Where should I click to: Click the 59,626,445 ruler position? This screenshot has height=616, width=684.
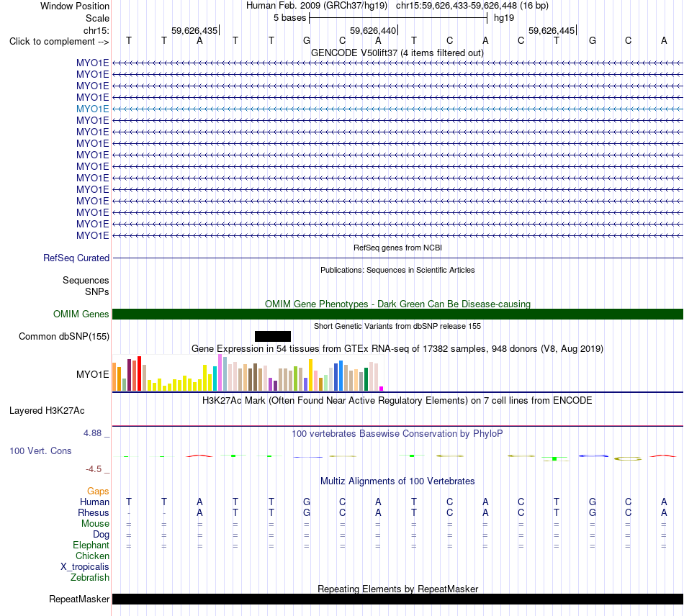pyautogui.click(x=552, y=30)
